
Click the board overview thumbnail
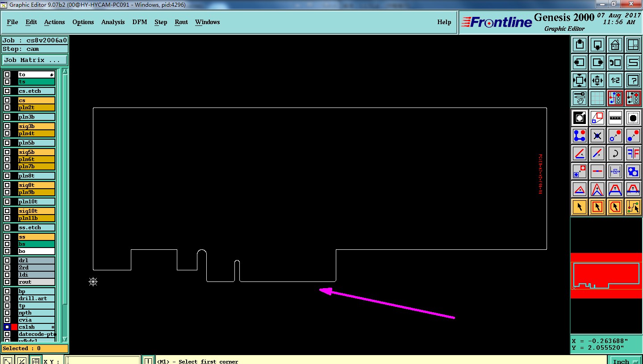click(x=606, y=276)
